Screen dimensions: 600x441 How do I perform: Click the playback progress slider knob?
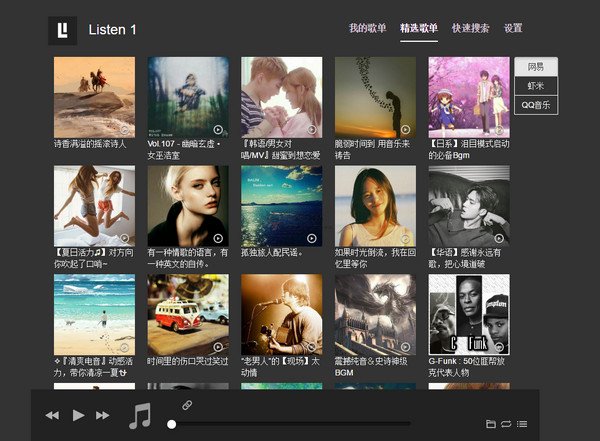[x=171, y=424]
